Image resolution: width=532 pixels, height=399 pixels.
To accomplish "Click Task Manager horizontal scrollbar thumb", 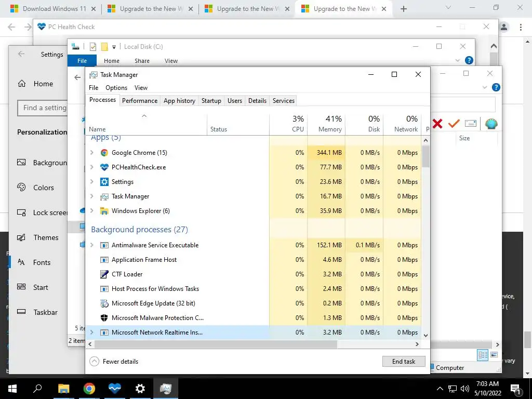I will 216,344.
